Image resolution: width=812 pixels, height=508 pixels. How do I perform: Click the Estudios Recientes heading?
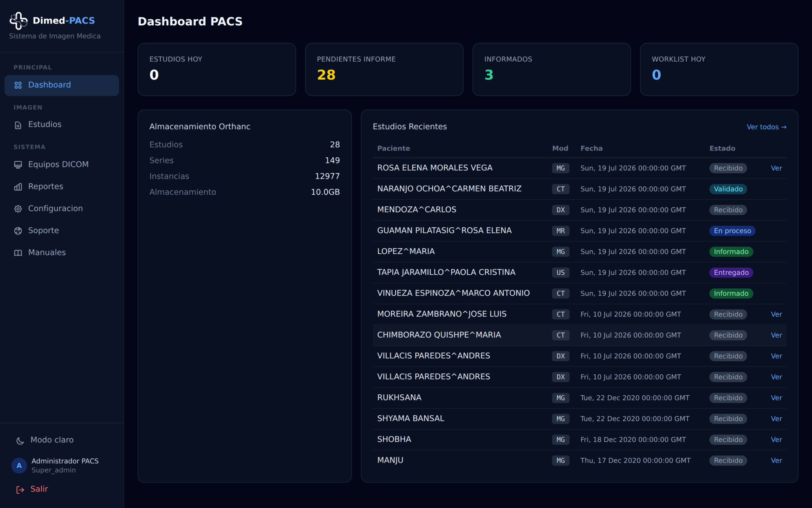coord(410,126)
